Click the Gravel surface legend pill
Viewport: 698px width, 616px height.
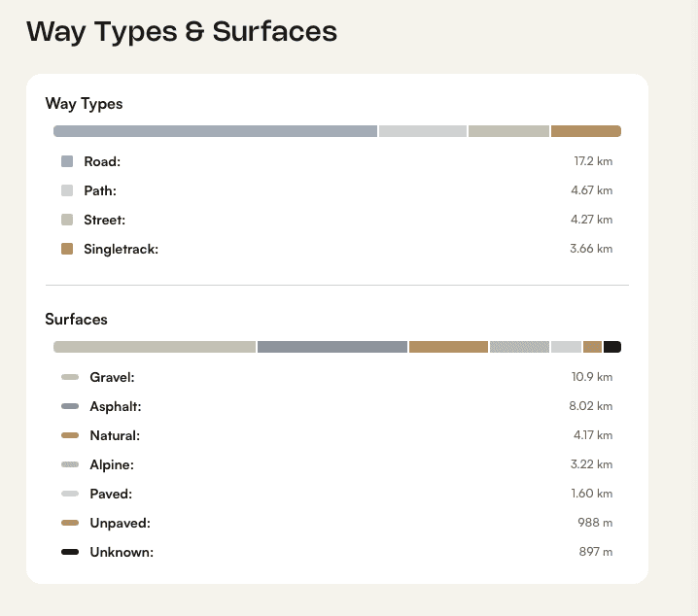click(x=70, y=377)
